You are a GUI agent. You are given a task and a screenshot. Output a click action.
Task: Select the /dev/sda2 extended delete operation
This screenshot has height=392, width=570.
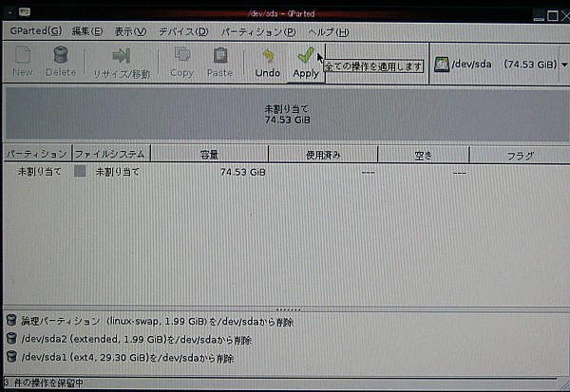[x=136, y=340]
